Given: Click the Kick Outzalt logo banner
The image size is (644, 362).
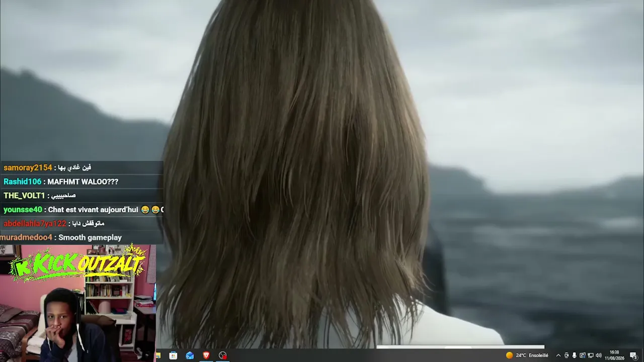Looking at the screenshot, I should click(x=78, y=263).
